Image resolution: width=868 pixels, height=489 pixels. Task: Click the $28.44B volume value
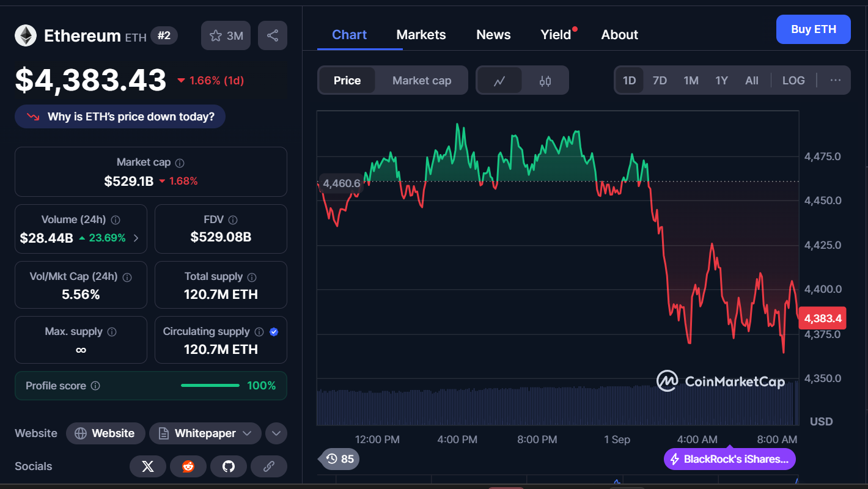pos(46,238)
